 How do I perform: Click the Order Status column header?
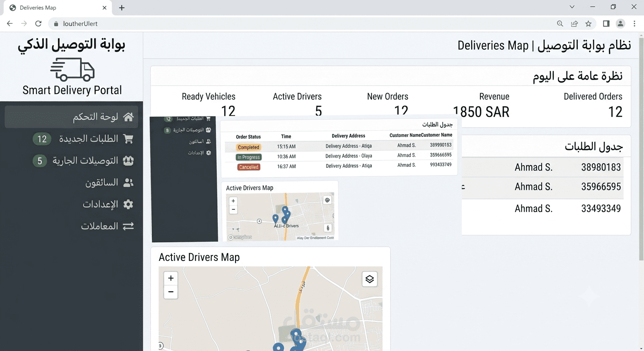[248, 137]
